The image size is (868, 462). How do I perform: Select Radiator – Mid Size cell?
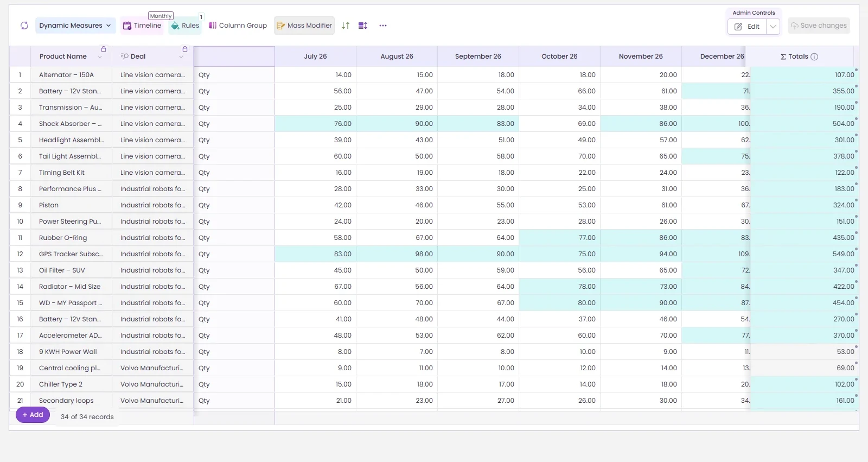click(72, 287)
